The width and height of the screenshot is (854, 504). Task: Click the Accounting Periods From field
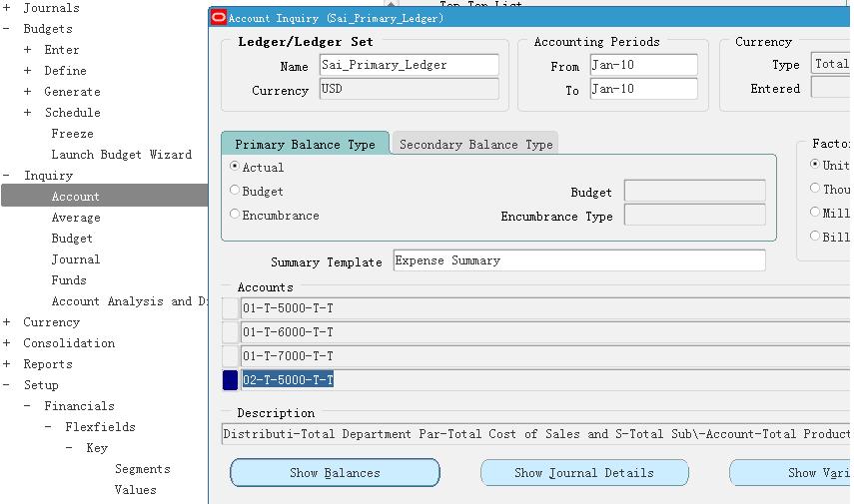[x=644, y=65]
